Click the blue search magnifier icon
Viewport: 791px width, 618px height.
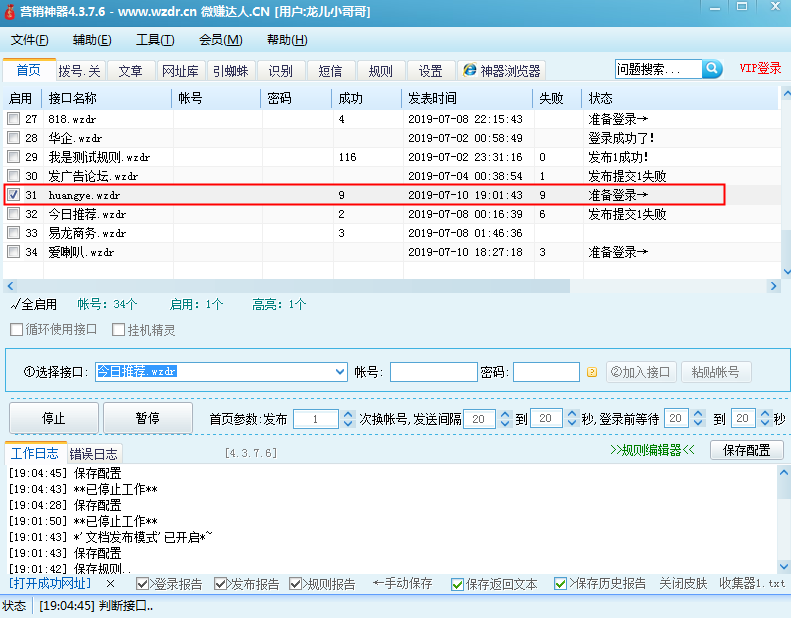click(x=712, y=68)
